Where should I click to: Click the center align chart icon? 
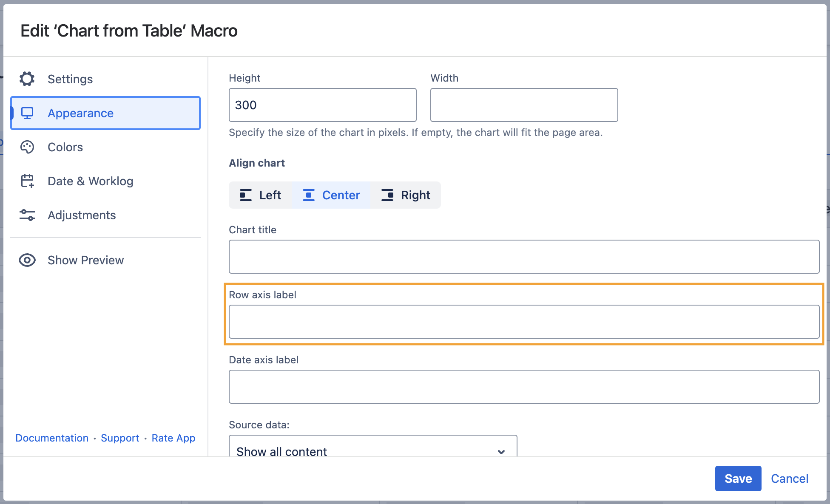tap(308, 195)
